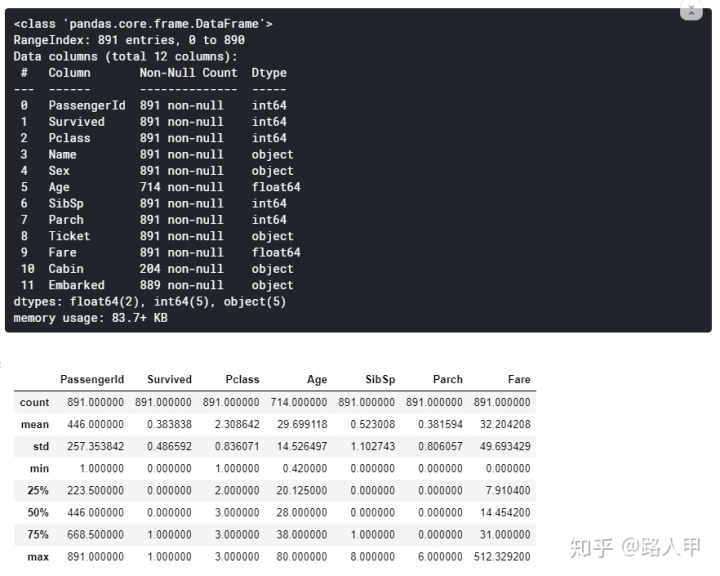This screenshot has width=720, height=576.
Task: Click the Pclass mean value 2.308642
Action: point(237,424)
